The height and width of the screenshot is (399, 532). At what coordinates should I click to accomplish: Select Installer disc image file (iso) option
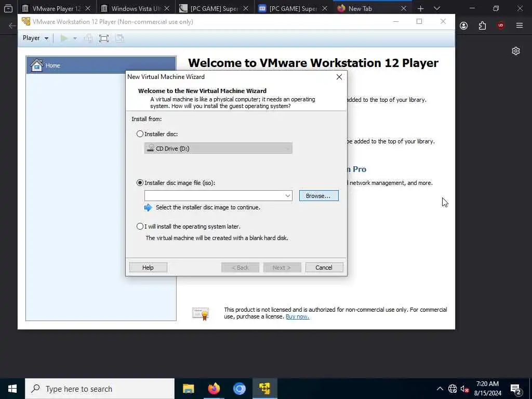(x=140, y=183)
